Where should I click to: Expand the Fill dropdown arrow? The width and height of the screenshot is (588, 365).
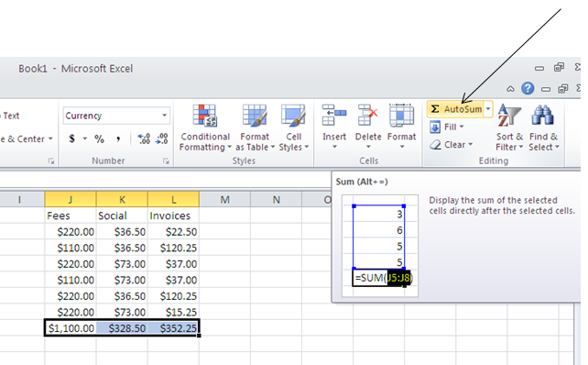click(x=462, y=127)
